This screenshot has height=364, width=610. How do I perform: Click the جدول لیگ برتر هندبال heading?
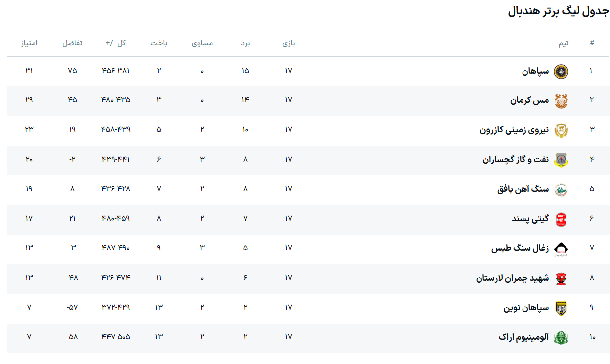558,11
